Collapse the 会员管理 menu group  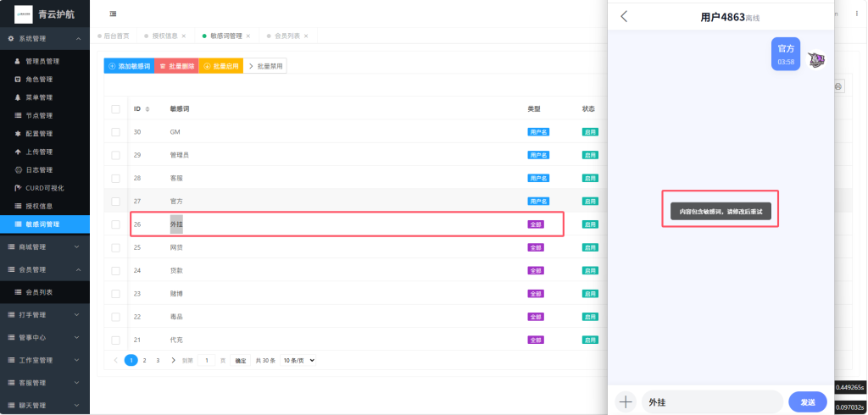45,269
